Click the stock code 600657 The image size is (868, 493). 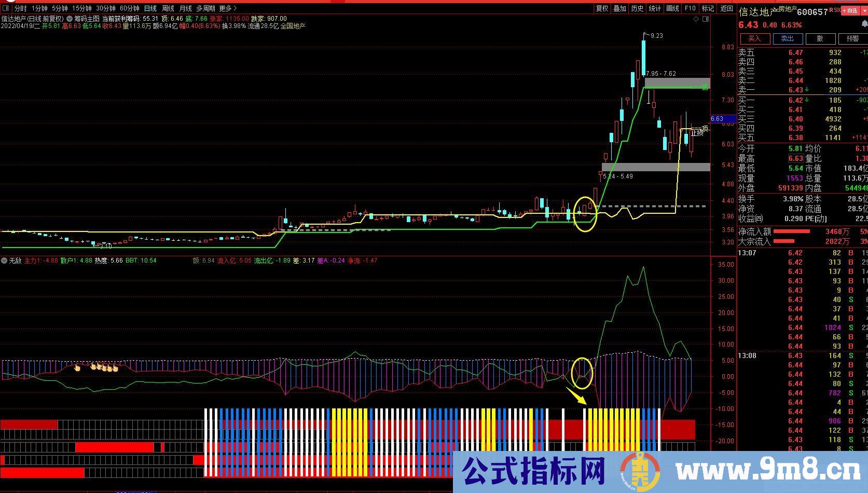click(x=812, y=12)
